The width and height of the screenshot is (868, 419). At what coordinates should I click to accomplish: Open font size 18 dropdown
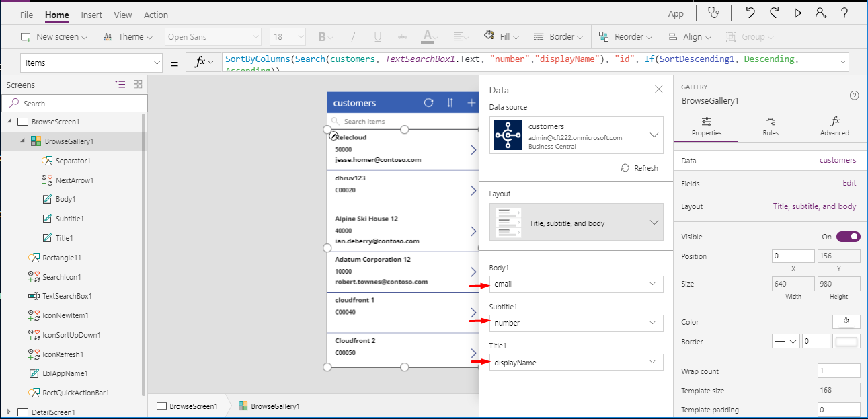(x=288, y=37)
